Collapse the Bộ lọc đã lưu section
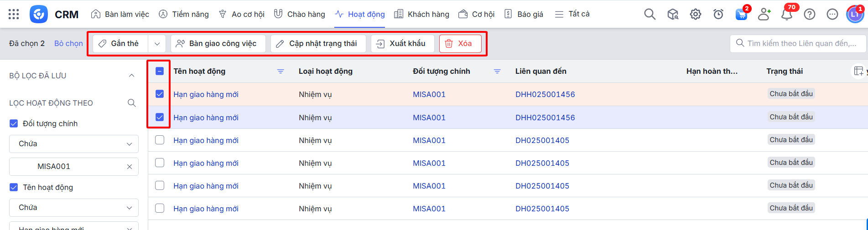Image resolution: width=868 pixels, height=230 pixels. (x=131, y=76)
